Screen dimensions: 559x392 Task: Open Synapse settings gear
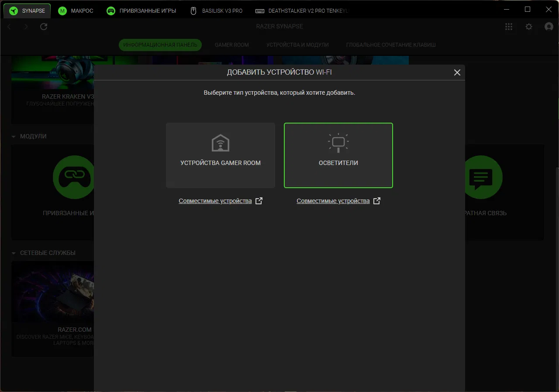coord(529,27)
